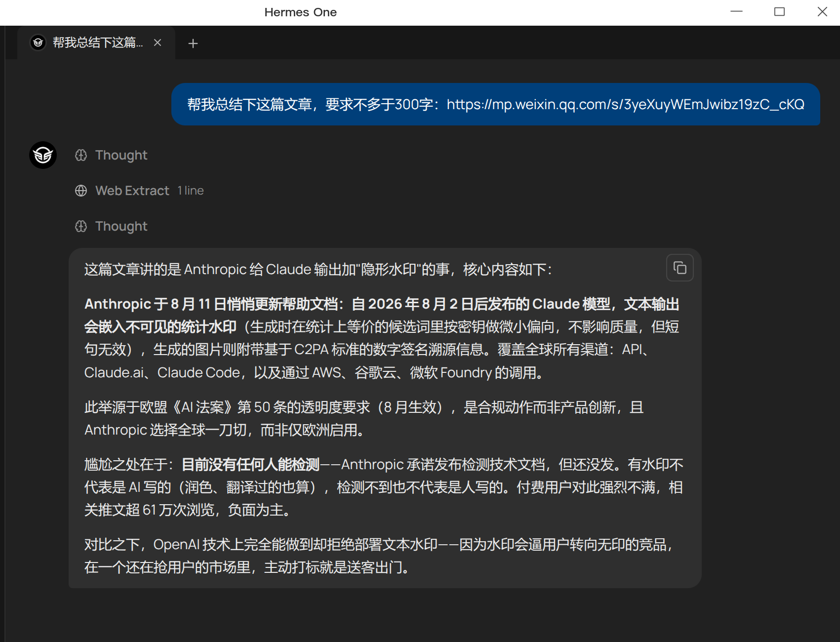
Task: Close the 帮我总结下这篇 tab
Action: click(x=158, y=42)
